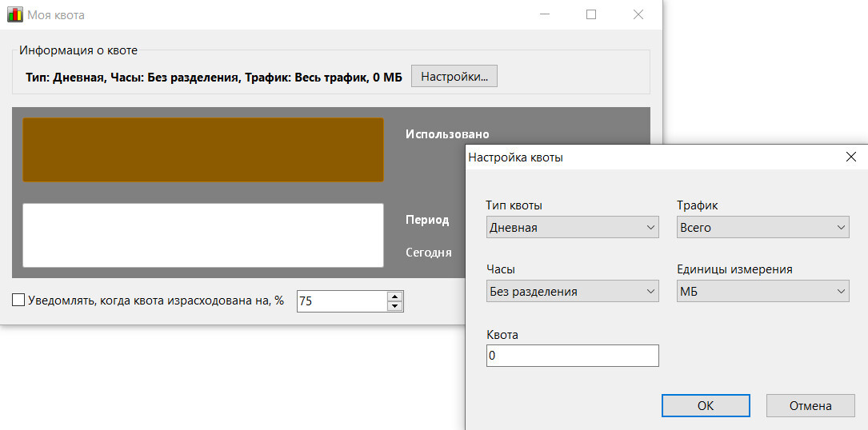Viewport: 868px width, 430px height.
Task: Confirm with the OK button
Action: pyautogui.click(x=706, y=406)
